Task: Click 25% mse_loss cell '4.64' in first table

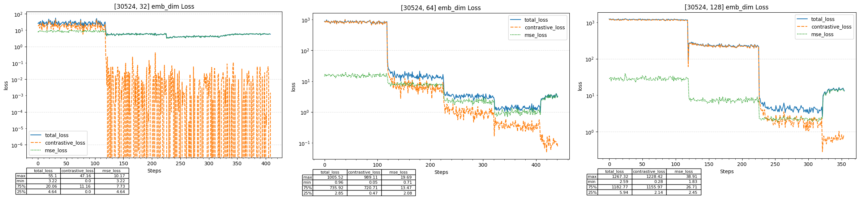Action: click(x=111, y=192)
